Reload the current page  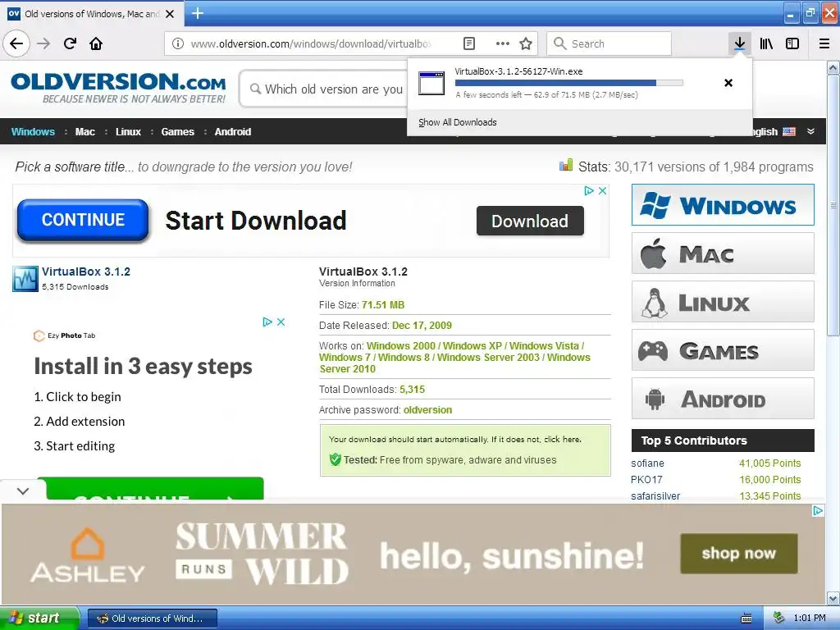(x=70, y=43)
